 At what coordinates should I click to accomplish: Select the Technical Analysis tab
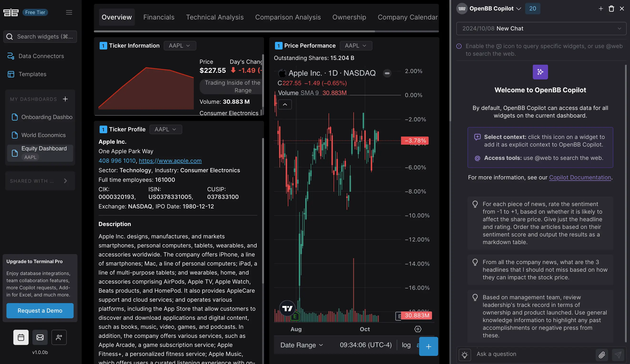click(x=215, y=16)
